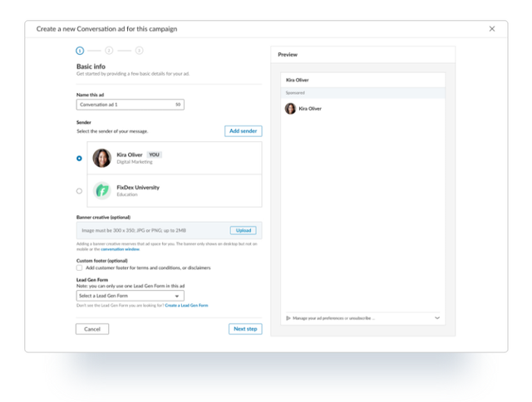Proceed with the Next step button
532x402 pixels.
245,329
